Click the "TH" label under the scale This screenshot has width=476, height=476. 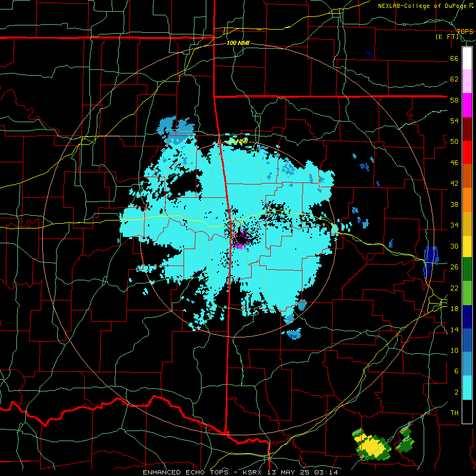coord(454,413)
